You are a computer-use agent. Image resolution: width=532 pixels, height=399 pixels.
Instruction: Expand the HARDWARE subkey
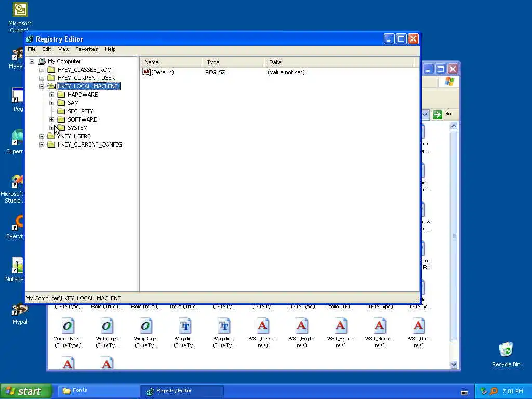click(51, 95)
